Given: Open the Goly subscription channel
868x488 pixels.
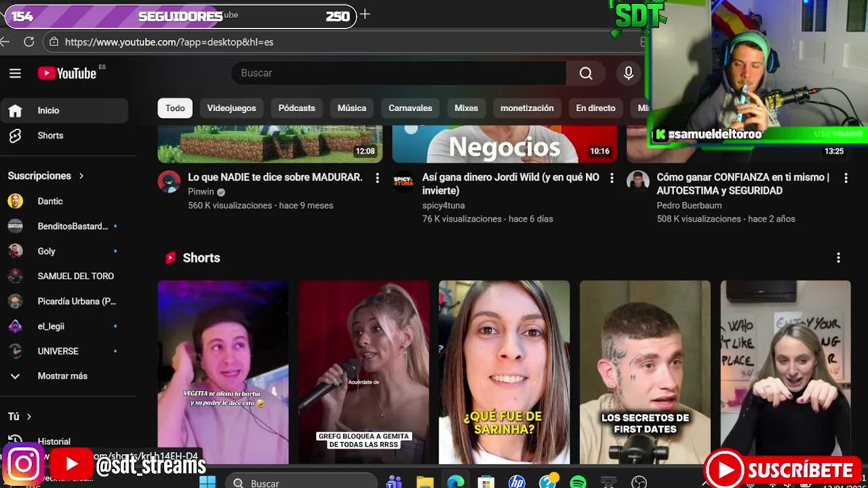Looking at the screenshot, I should [x=64, y=251].
